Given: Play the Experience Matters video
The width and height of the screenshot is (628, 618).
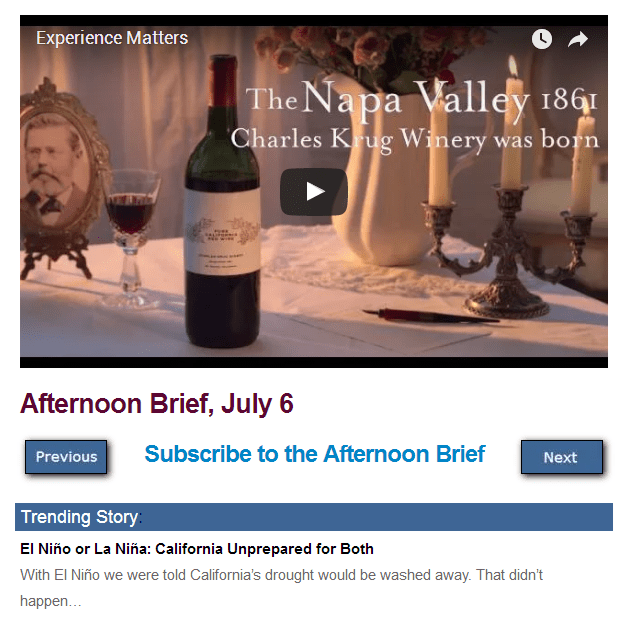Looking at the screenshot, I should pyautogui.click(x=314, y=191).
